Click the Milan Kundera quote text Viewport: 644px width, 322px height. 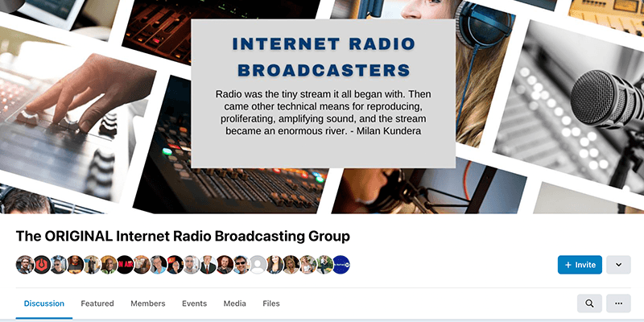click(x=322, y=112)
